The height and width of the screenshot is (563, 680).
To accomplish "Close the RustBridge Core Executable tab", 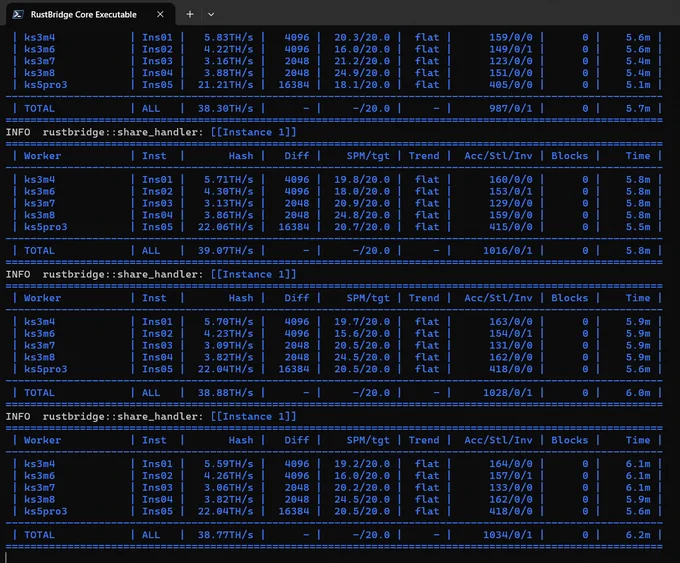I will click(x=160, y=14).
